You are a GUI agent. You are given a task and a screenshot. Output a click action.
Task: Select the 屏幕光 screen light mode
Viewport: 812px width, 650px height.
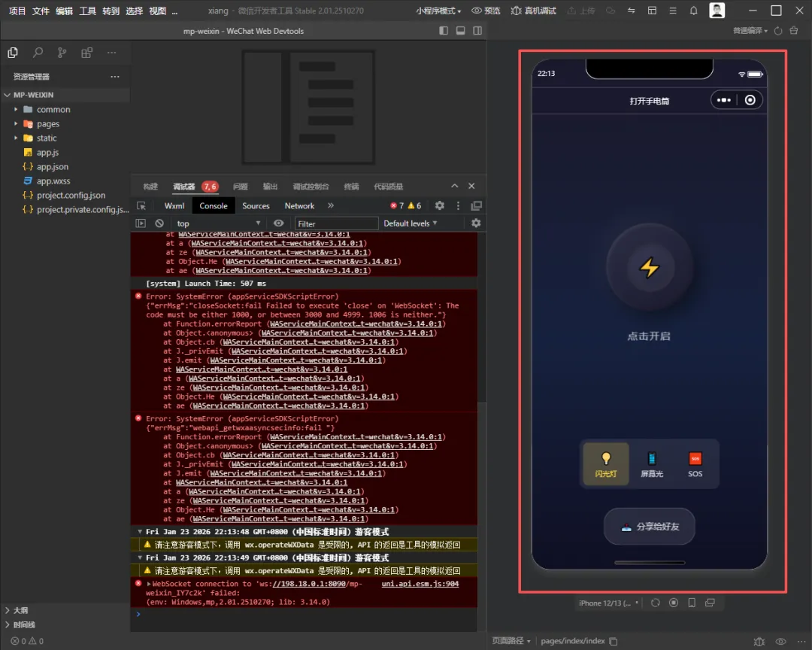click(651, 464)
